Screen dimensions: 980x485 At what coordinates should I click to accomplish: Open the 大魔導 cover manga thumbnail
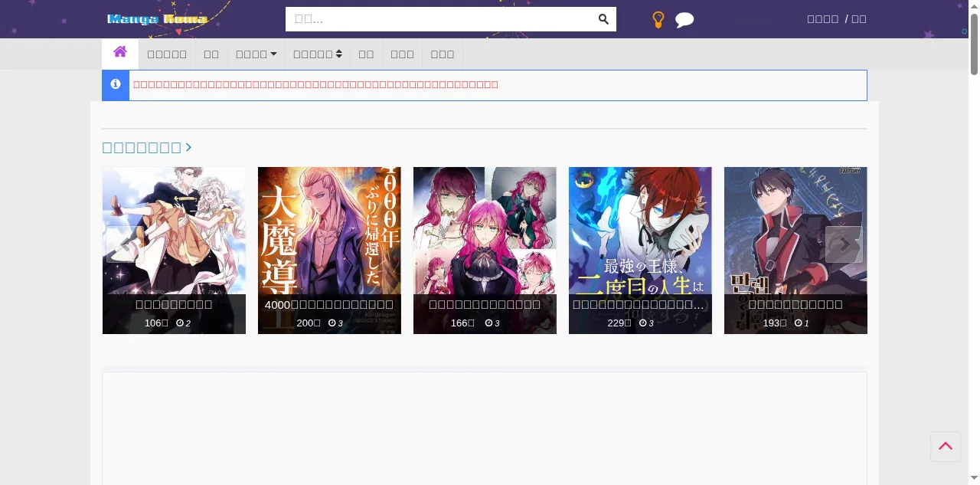pyautogui.click(x=329, y=251)
